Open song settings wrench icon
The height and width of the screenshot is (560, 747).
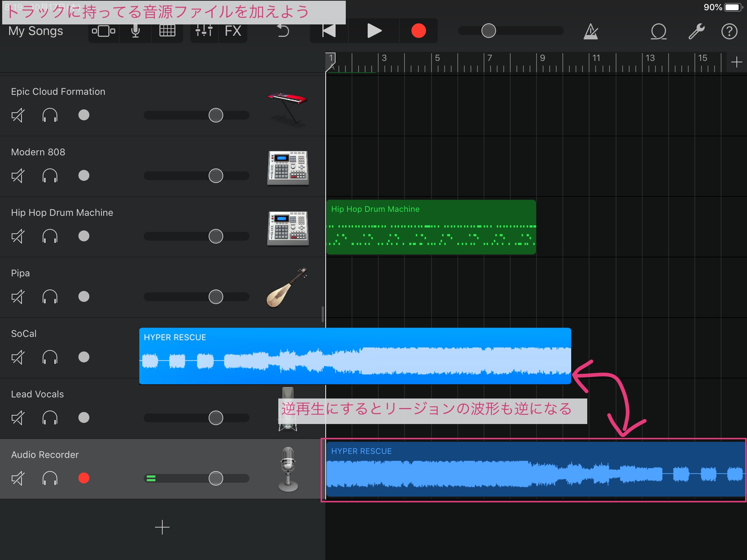[696, 31]
